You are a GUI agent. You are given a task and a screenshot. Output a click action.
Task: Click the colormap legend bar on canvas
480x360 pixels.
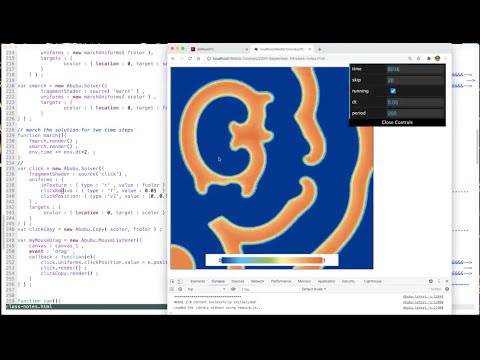click(272, 260)
